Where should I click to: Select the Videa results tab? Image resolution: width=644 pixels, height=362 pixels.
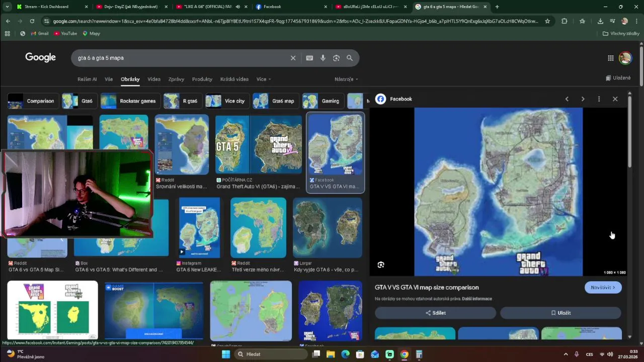click(154, 79)
